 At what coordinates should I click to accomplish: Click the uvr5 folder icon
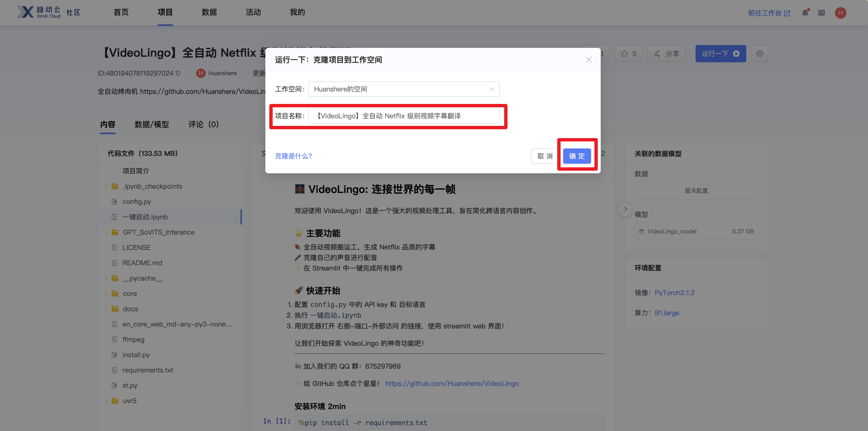[115, 401]
